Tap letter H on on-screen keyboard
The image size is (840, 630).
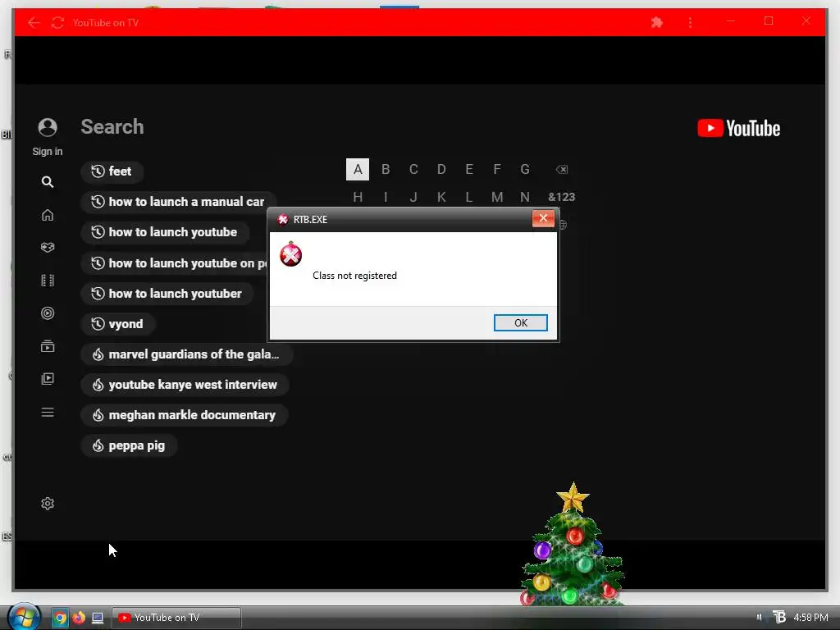[x=358, y=197]
